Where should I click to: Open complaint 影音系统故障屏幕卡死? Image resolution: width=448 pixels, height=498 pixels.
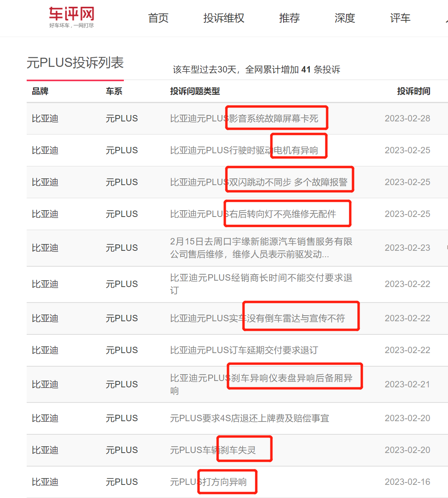pyautogui.click(x=244, y=118)
